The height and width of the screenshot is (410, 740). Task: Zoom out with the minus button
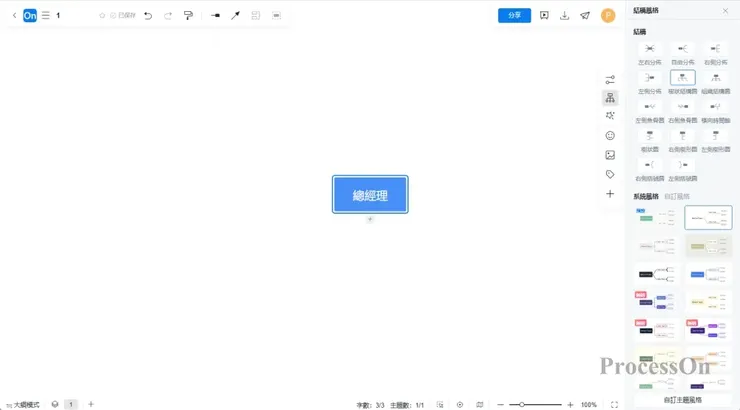500,405
